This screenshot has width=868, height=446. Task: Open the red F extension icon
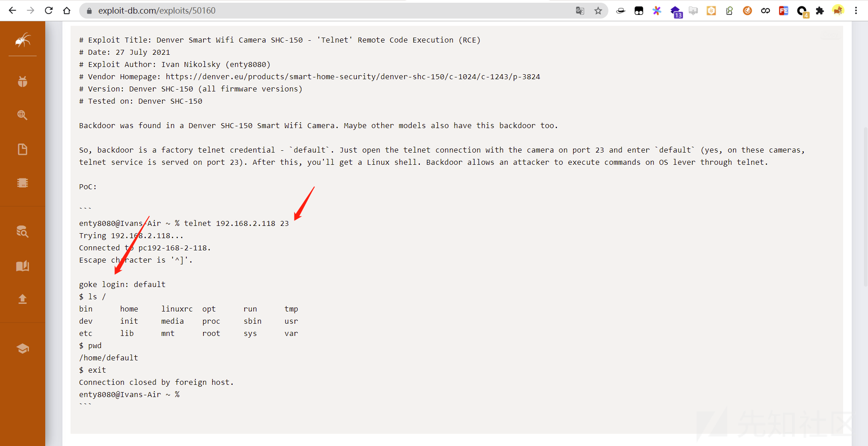783,10
